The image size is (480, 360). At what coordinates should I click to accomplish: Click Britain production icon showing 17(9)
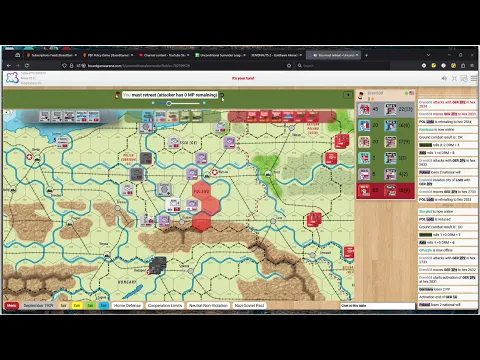(390, 142)
